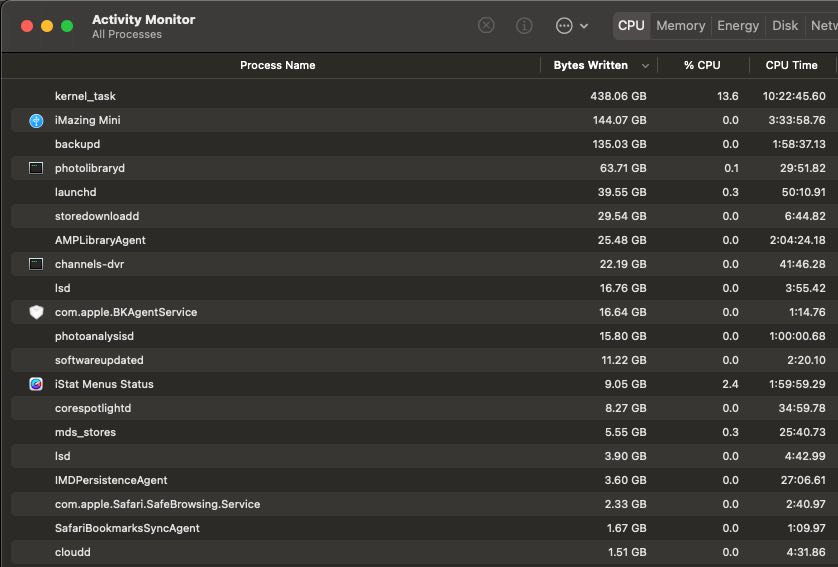Click the channels-dvr terminal icon
The width and height of the screenshot is (838, 567).
pyautogui.click(x=36, y=264)
